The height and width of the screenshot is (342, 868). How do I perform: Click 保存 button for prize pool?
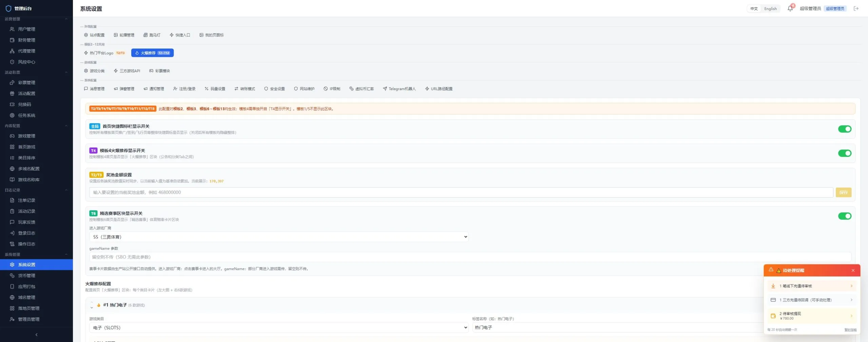click(x=843, y=192)
